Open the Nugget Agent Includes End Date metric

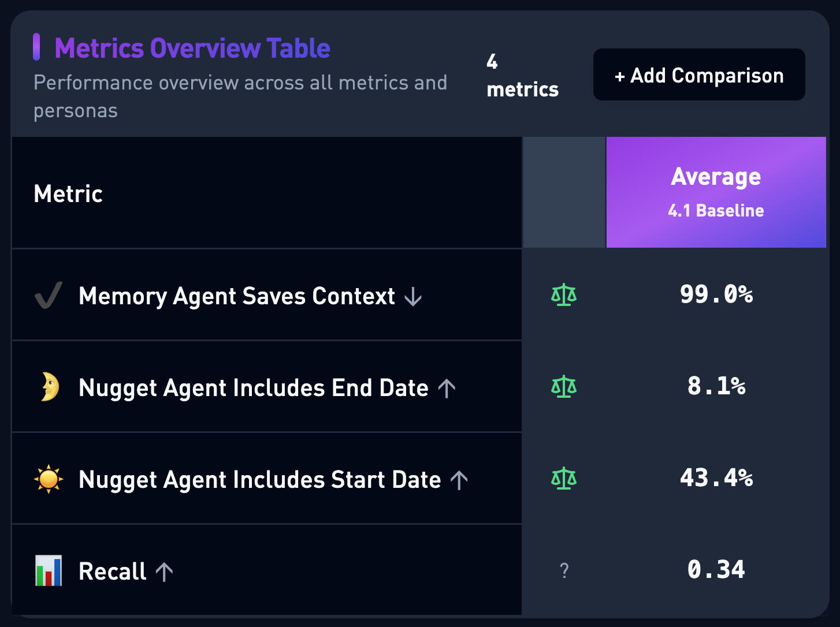click(x=253, y=388)
